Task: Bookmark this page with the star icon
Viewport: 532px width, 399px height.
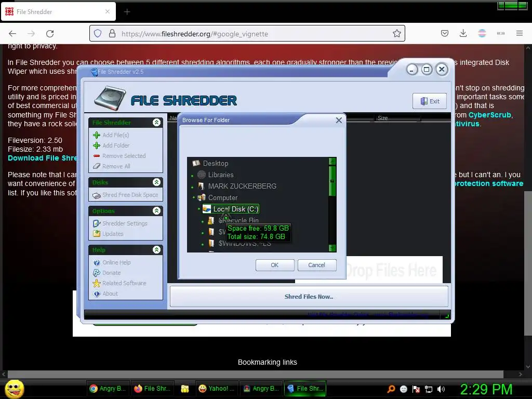Action: click(396, 34)
